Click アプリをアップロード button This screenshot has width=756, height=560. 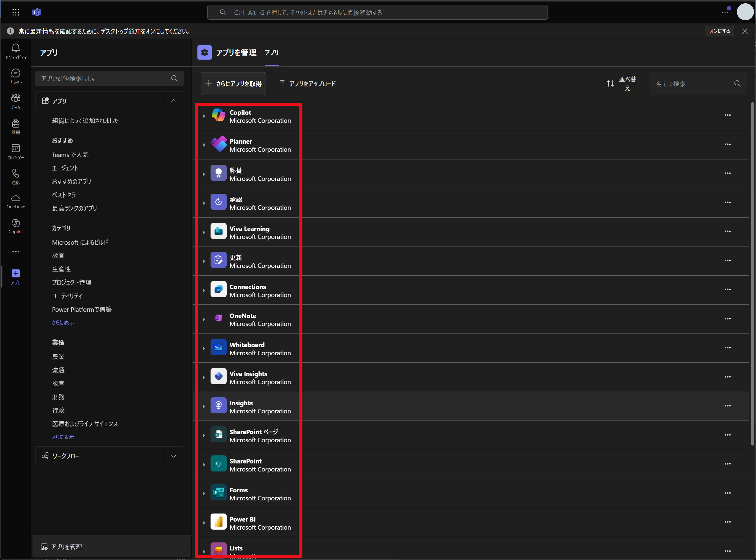click(x=307, y=83)
